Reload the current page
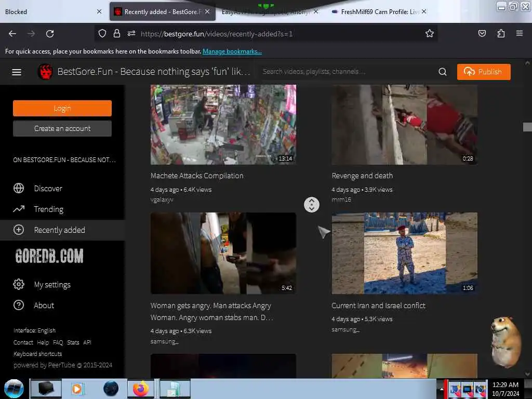Image resolution: width=532 pixels, height=399 pixels. click(x=50, y=34)
